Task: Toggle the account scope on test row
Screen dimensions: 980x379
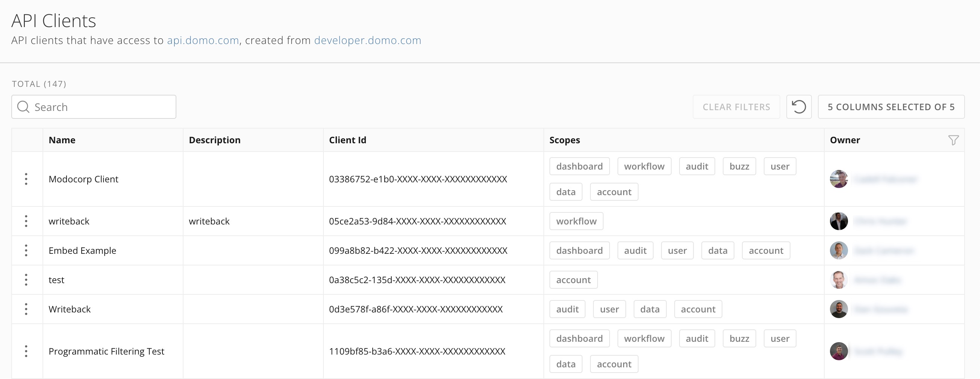Action: [x=573, y=280]
